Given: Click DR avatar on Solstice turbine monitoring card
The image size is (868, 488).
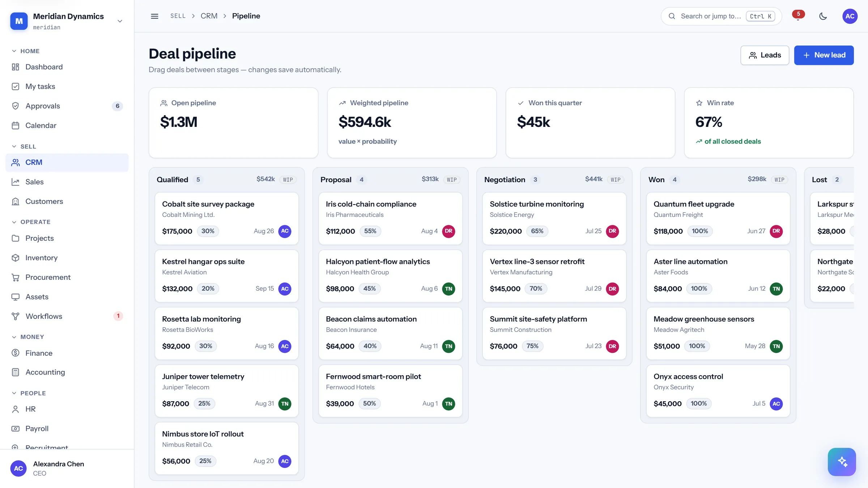Looking at the screenshot, I should coord(612,231).
